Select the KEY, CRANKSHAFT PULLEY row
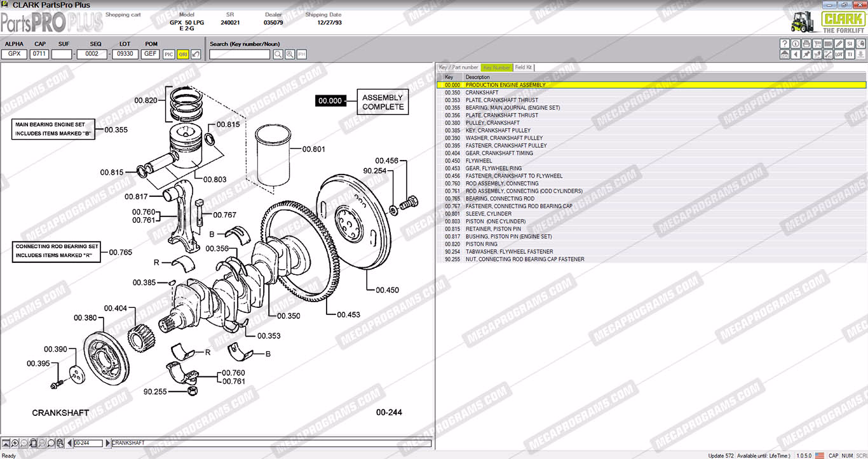The height and width of the screenshot is (459, 868). 651,130
